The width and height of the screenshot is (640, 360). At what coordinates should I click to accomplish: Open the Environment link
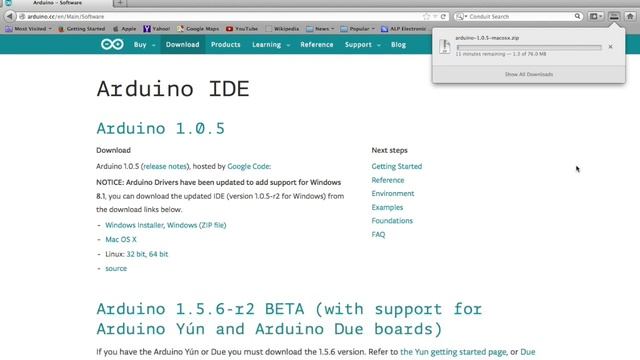[393, 193]
